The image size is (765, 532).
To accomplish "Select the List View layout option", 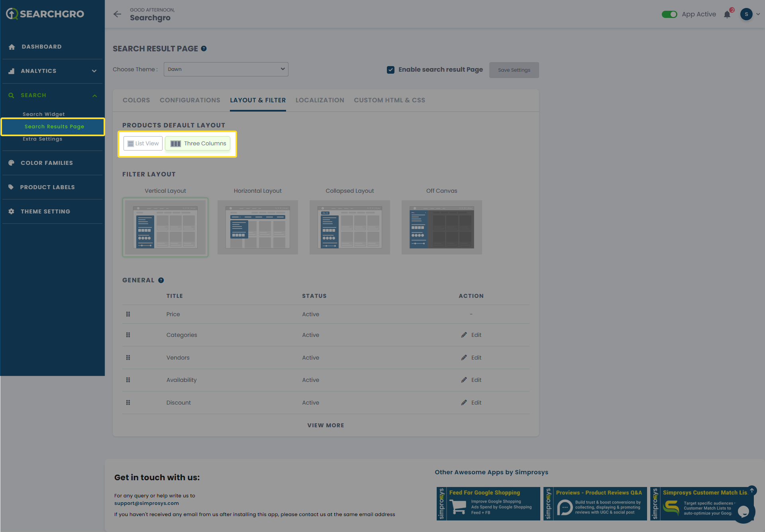I will (143, 143).
